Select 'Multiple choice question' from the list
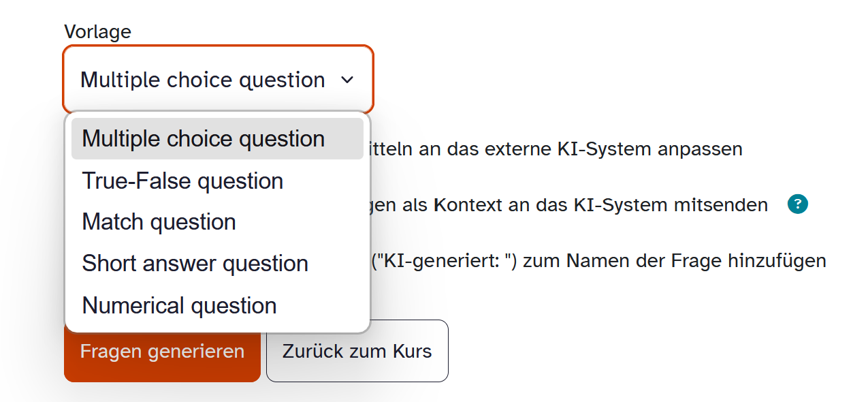This screenshot has height=402, width=868. tap(204, 139)
